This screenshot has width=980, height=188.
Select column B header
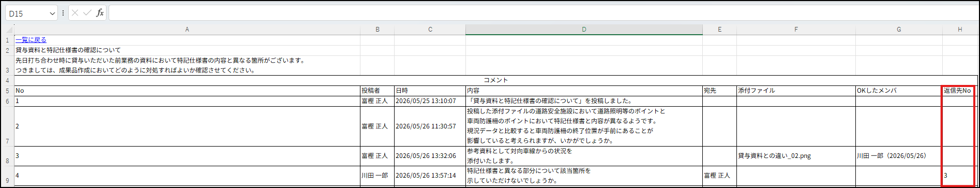pos(378,30)
